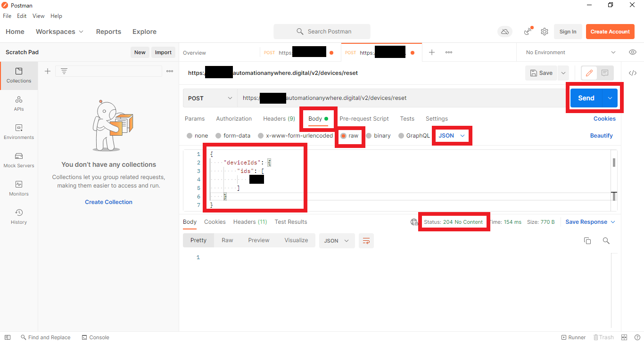This screenshot has height=343, width=644.
Task: Expand the Save button dropdown arrow
Action: pos(563,73)
